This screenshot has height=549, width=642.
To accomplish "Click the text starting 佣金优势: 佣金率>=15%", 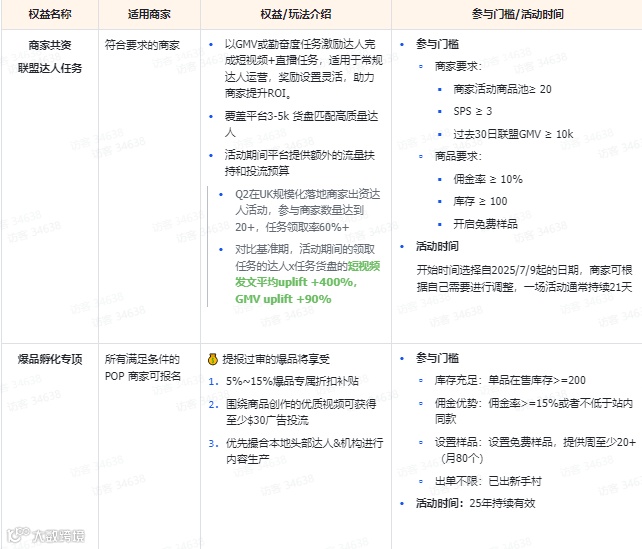I will 534,411.
